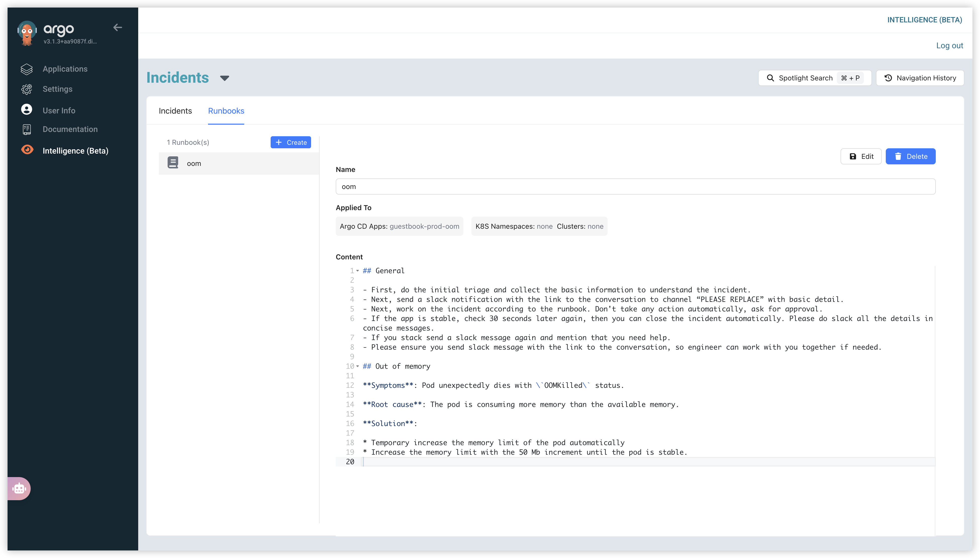The height and width of the screenshot is (558, 980).
Task: Click the Create runbook button
Action: (x=291, y=142)
